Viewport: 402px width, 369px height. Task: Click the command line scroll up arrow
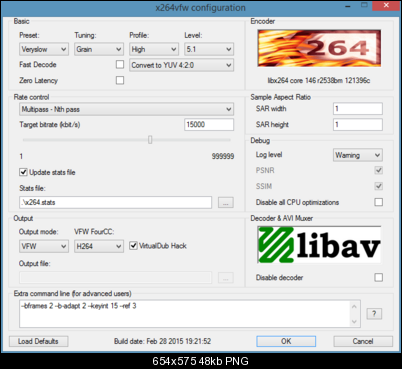[354, 306]
